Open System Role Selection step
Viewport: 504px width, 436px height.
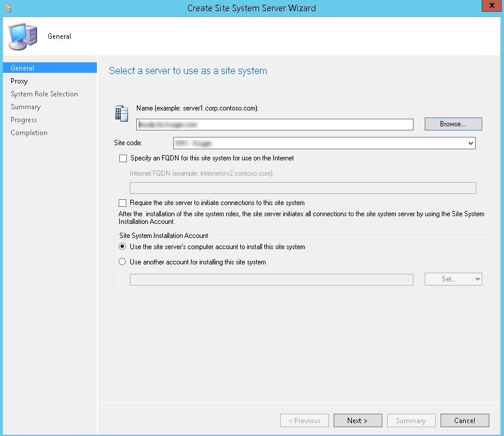tap(45, 94)
